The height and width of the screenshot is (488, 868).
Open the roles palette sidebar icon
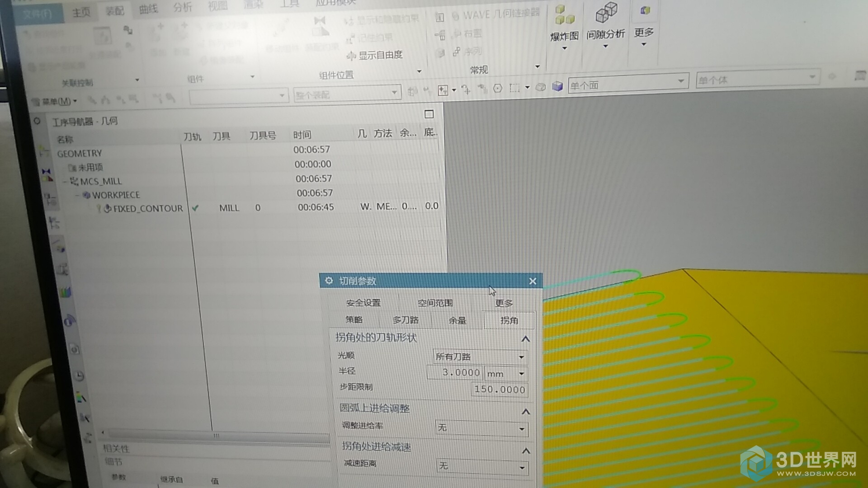click(81, 398)
